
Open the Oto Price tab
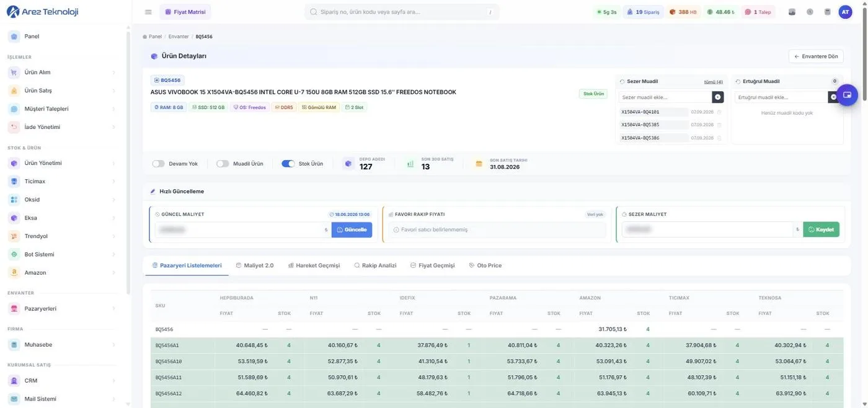485,265
